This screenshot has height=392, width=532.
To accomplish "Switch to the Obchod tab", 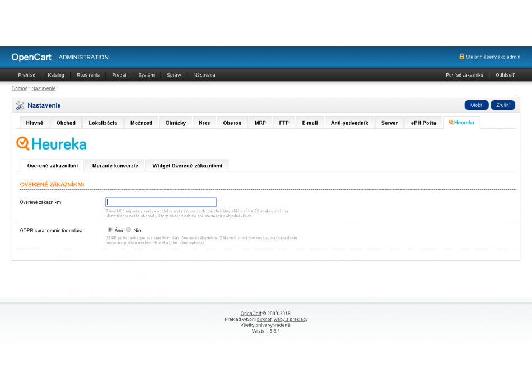I will coord(66,123).
